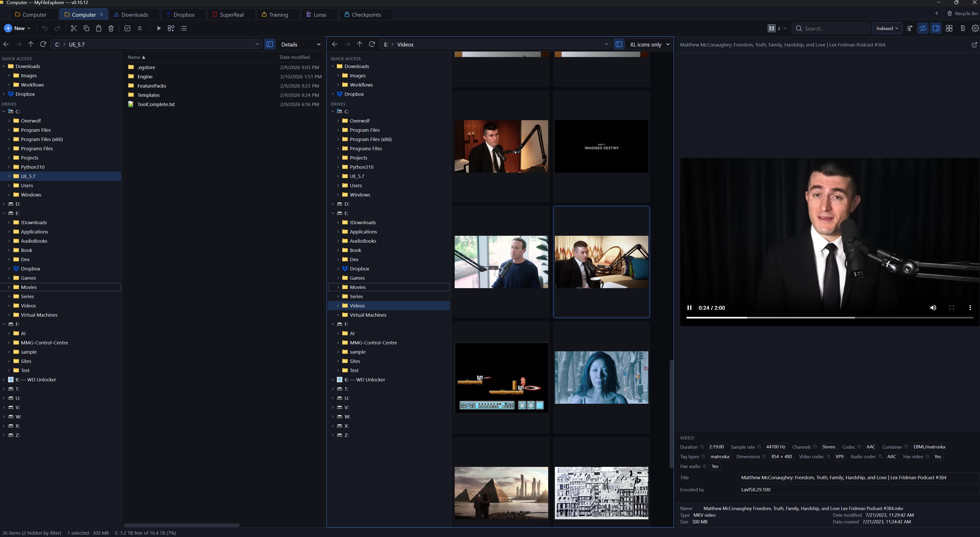Click the Delete trash icon in toolbar
This screenshot has width=980, height=537.
click(x=111, y=28)
